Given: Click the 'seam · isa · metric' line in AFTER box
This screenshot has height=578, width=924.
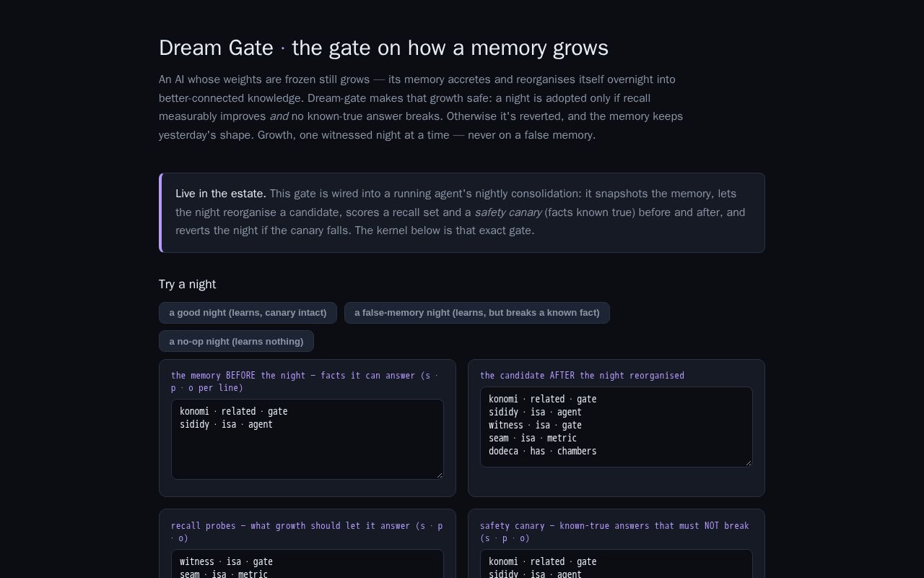Looking at the screenshot, I should point(533,438).
